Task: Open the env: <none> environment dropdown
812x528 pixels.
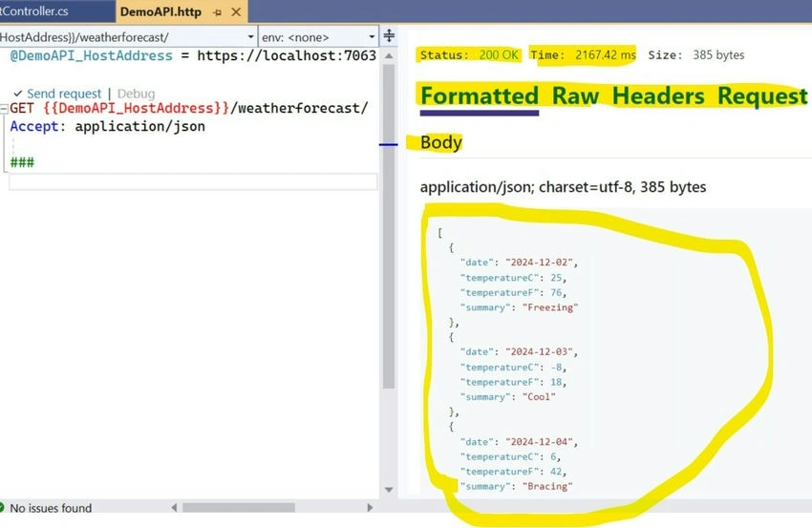Action: [372, 36]
